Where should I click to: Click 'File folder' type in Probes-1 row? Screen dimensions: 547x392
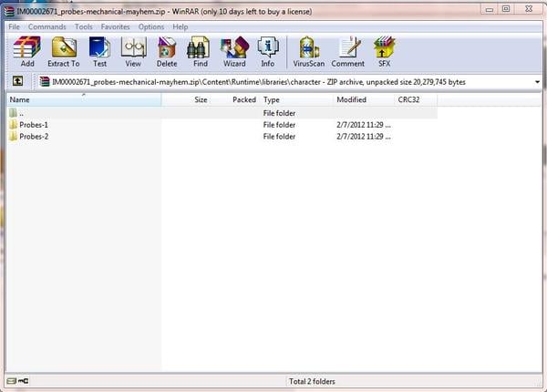point(279,125)
